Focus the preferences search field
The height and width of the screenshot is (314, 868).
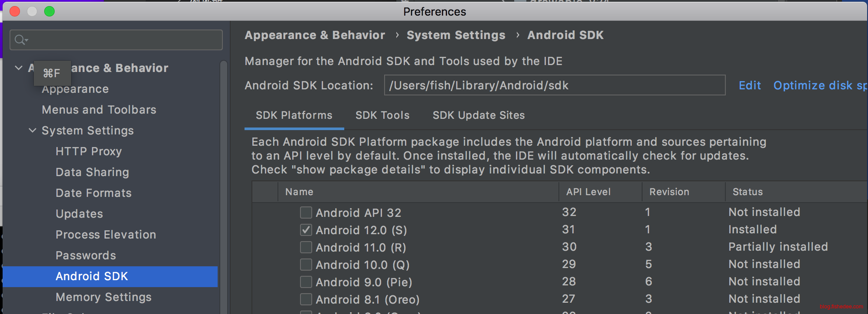click(x=124, y=40)
